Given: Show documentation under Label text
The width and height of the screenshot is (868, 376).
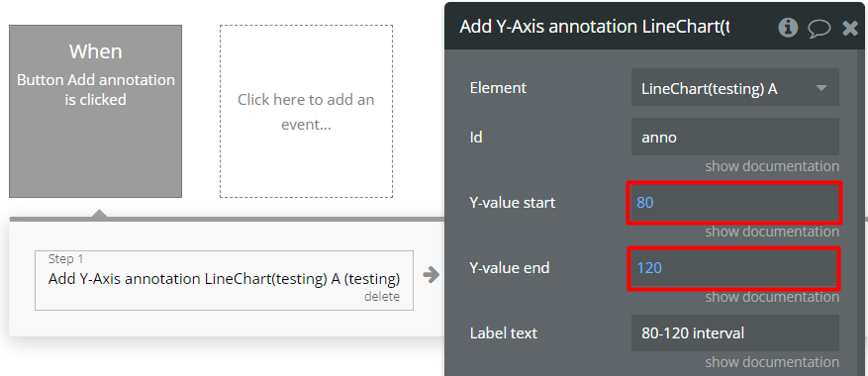Looking at the screenshot, I should [x=772, y=362].
